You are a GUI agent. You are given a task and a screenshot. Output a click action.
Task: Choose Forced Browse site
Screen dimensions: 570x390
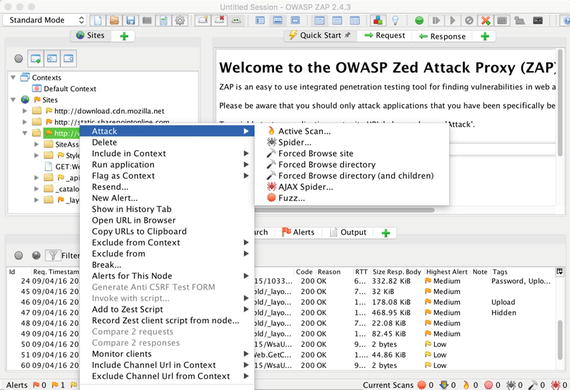tap(352, 153)
